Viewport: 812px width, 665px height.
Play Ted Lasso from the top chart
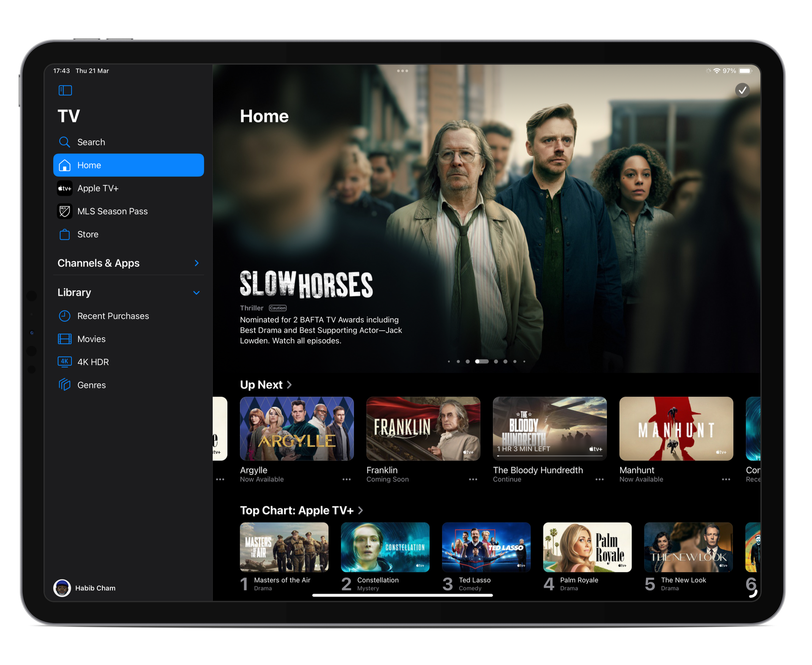coord(486,547)
